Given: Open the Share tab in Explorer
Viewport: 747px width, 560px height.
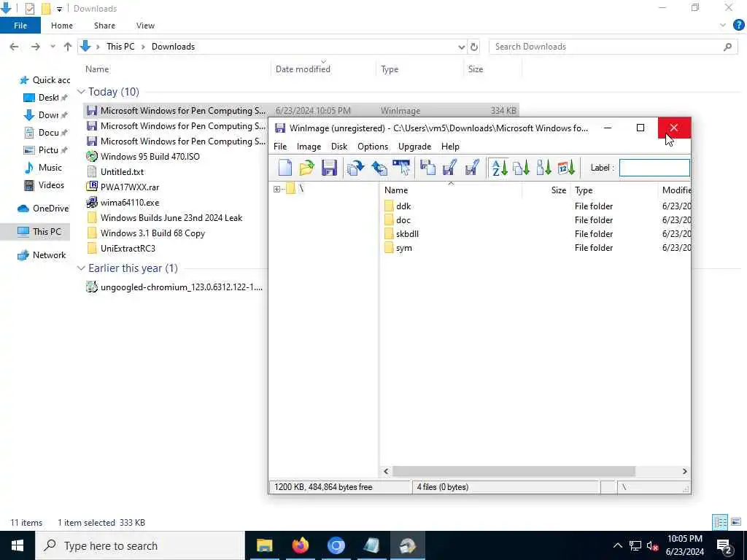Looking at the screenshot, I should point(104,26).
